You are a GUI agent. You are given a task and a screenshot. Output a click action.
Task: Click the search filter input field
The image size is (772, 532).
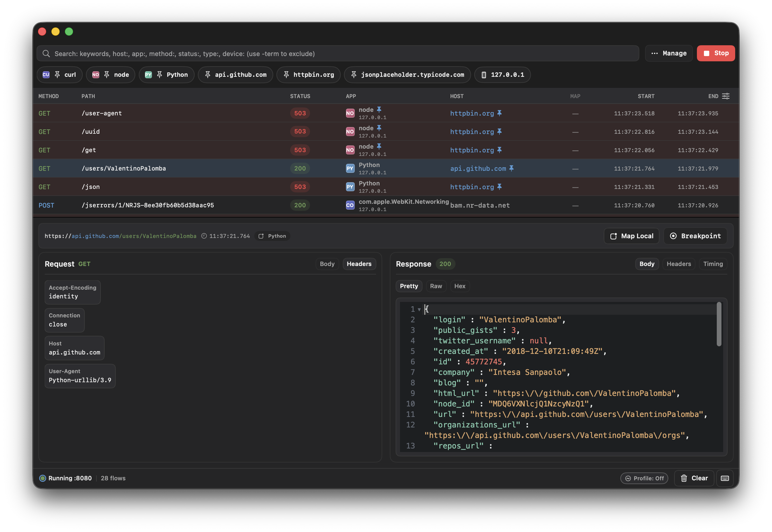337,54
